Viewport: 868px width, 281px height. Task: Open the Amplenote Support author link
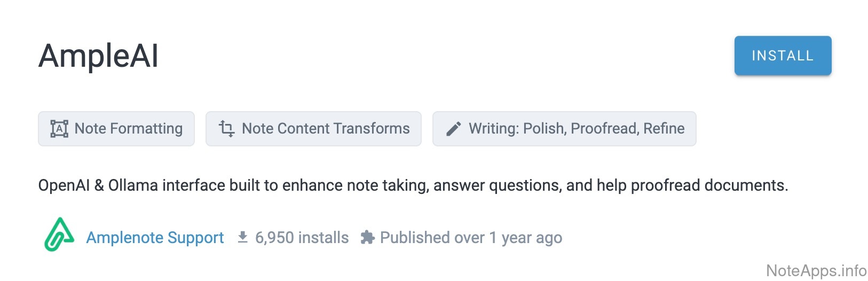click(155, 238)
